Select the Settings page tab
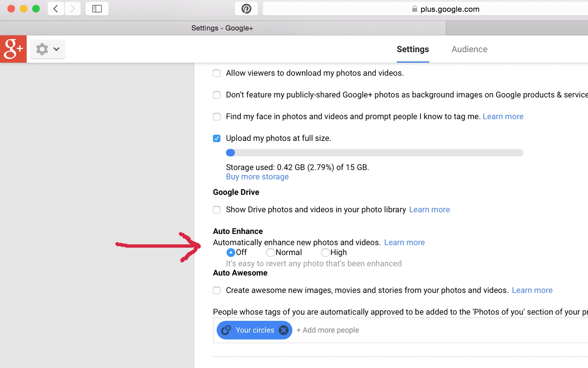Screen dimensions: 588x368 [413, 49]
